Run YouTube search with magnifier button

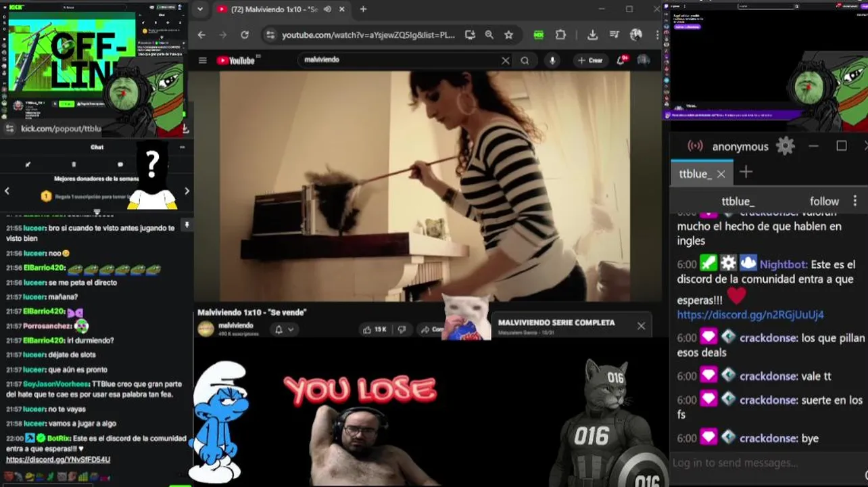click(525, 60)
